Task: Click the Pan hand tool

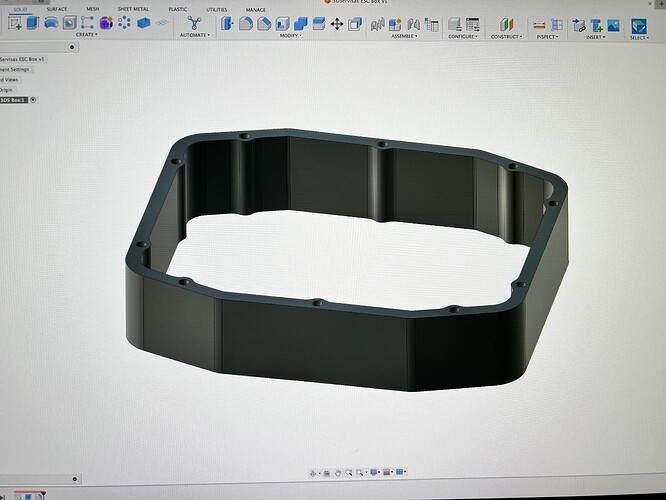Action: pos(338,473)
